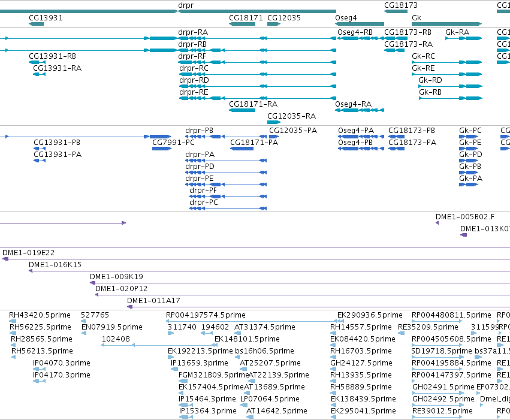Click EST AT31374.5prime
The image size is (510, 420).
pyautogui.click(x=265, y=327)
